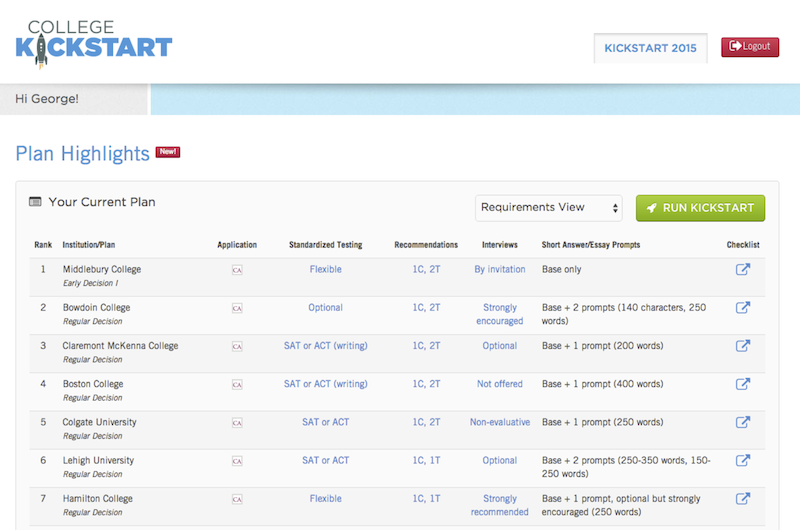Click the Institution/Plan column header
This screenshot has width=800, height=530.
(89, 245)
